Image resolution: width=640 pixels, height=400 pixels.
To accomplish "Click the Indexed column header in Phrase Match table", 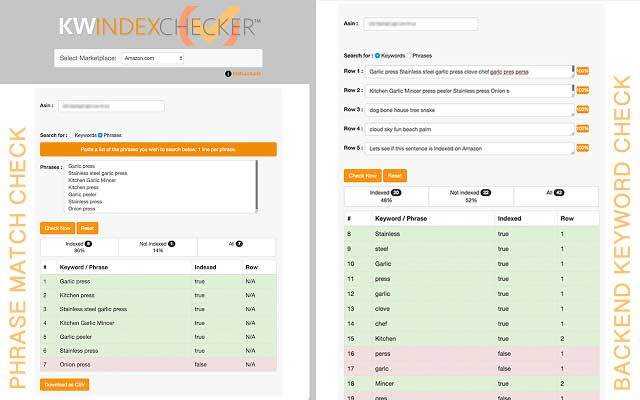I will click(x=205, y=267).
